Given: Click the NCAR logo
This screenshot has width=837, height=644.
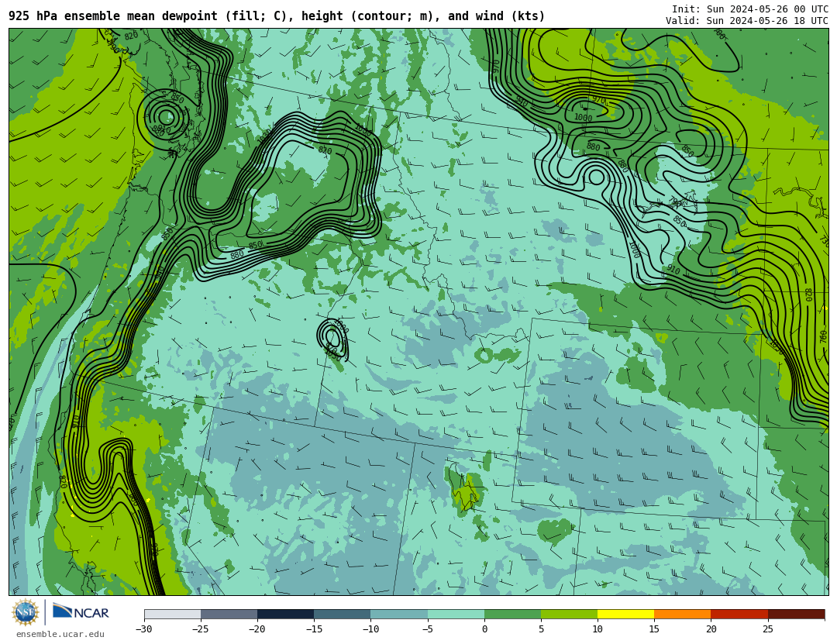Looking at the screenshot, I should click(x=81, y=611).
